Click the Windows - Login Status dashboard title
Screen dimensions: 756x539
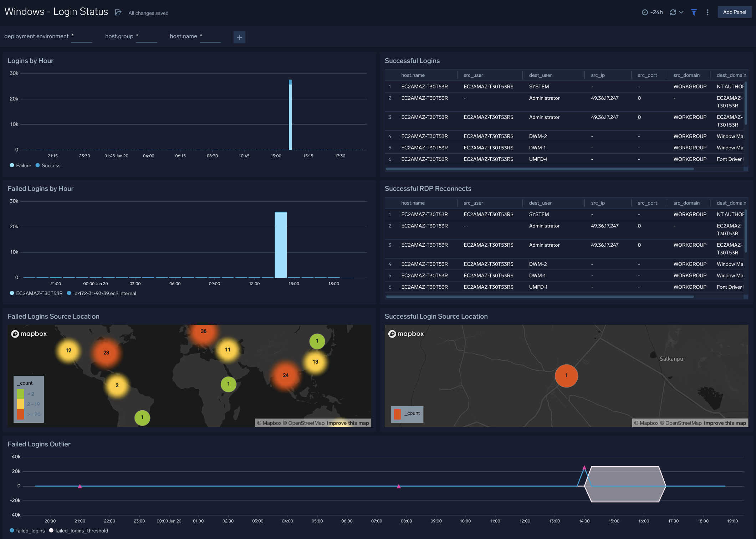coord(56,12)
